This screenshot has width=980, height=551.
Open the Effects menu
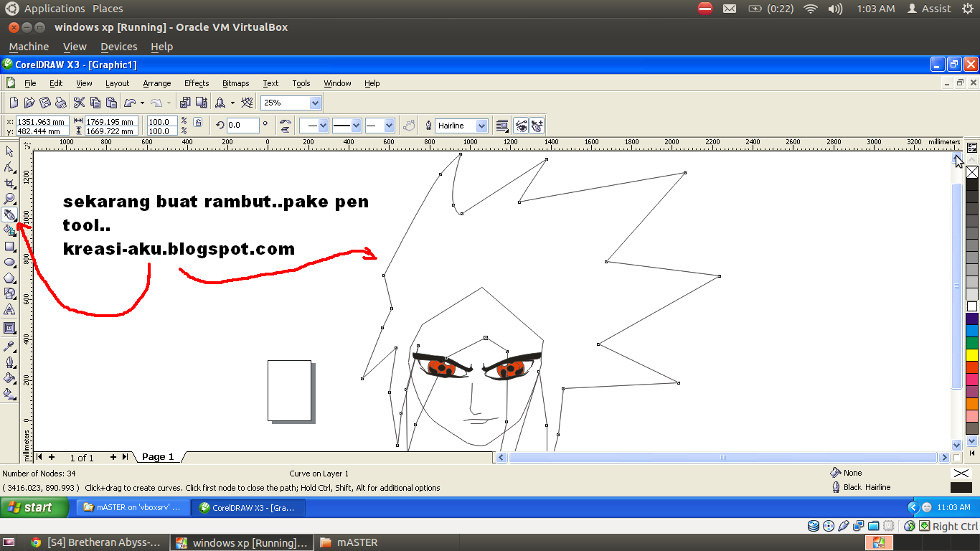pos(197,83)
